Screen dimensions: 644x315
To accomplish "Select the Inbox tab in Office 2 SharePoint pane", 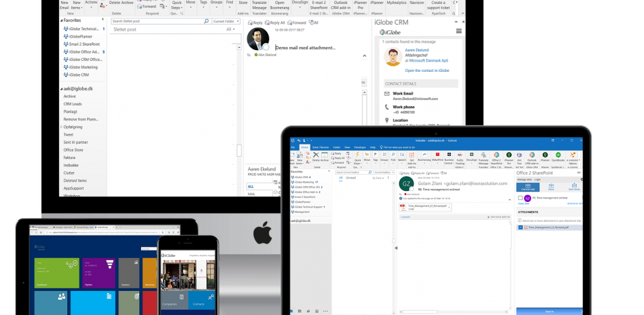I will tap(552, 187).
